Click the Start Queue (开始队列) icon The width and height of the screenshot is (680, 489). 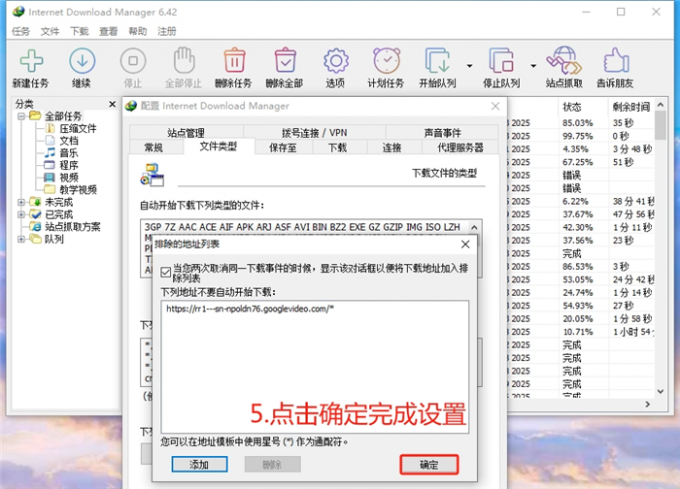pos(438,61)
